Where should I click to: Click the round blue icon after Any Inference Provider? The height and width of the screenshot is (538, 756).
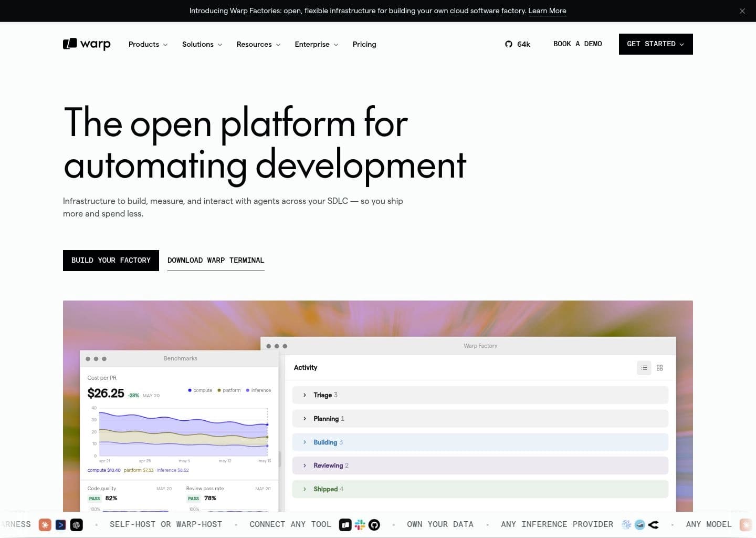pyautogui.click(x=639, y=524)
